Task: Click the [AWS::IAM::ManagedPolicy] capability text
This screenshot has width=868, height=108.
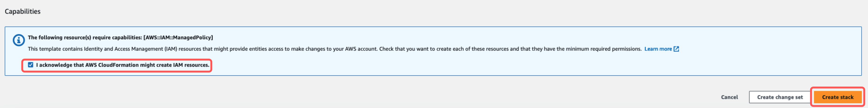Action: [x=178, y=38]
